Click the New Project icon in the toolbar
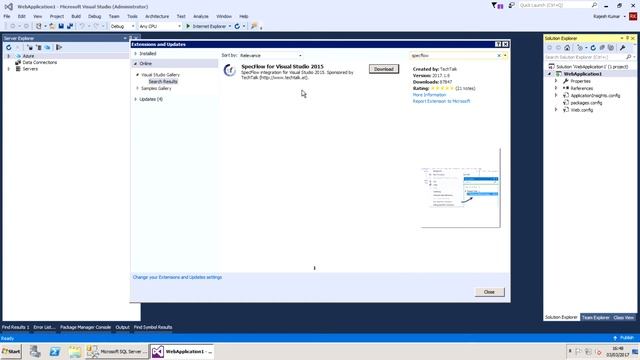Image resolution: width=640 pixels, height=360 pixels. click(x=38, y=26)
